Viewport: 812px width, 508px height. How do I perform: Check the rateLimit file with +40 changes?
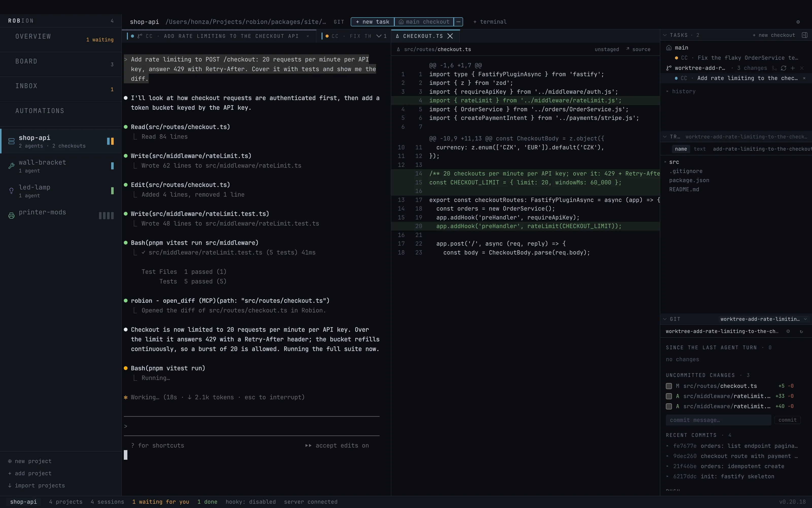click(669, 406)
